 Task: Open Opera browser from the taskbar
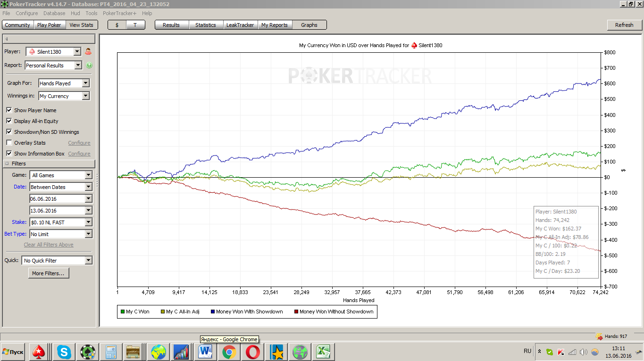253,352
